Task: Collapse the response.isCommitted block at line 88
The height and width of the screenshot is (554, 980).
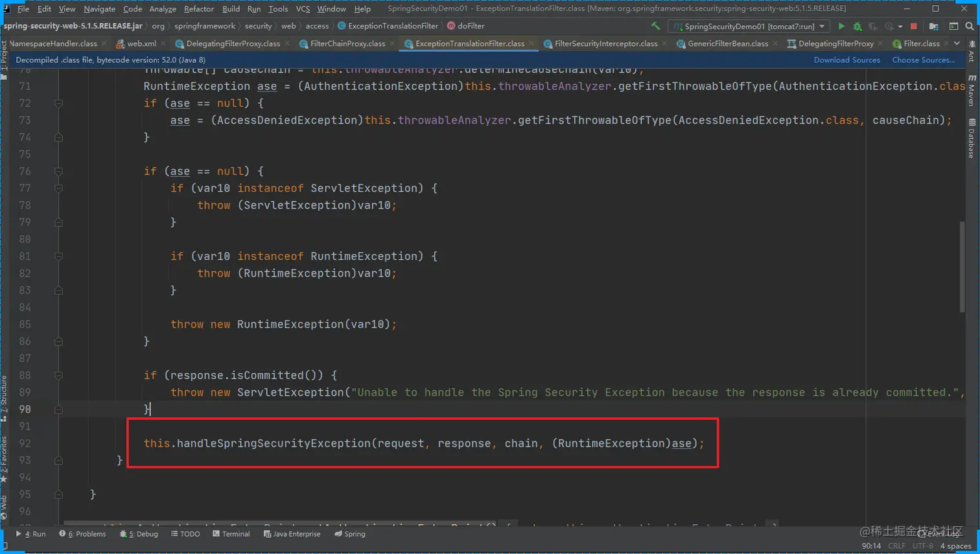Action: click(58, 375)
